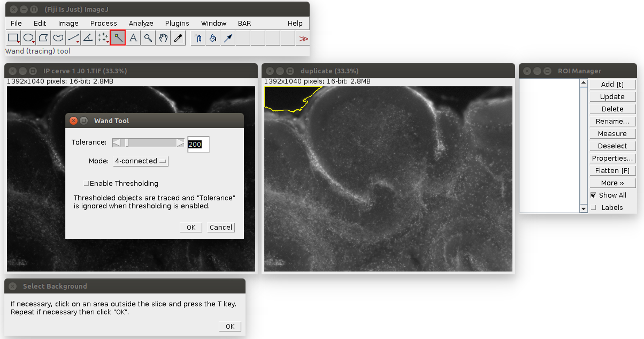Open the Mode 4-connected dropdown
The image size is (644, 339).
141,161
